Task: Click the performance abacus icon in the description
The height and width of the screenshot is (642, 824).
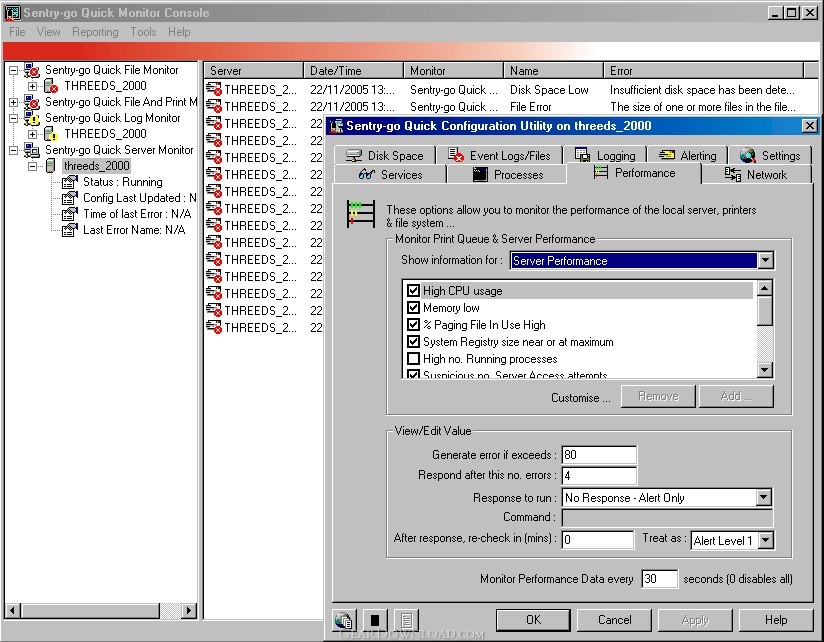Action: click(x=360, y=214)
